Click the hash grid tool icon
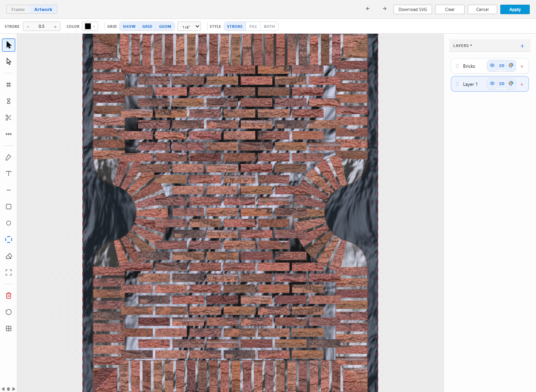This screenshot has width=536, height=392. coord(9,85)
